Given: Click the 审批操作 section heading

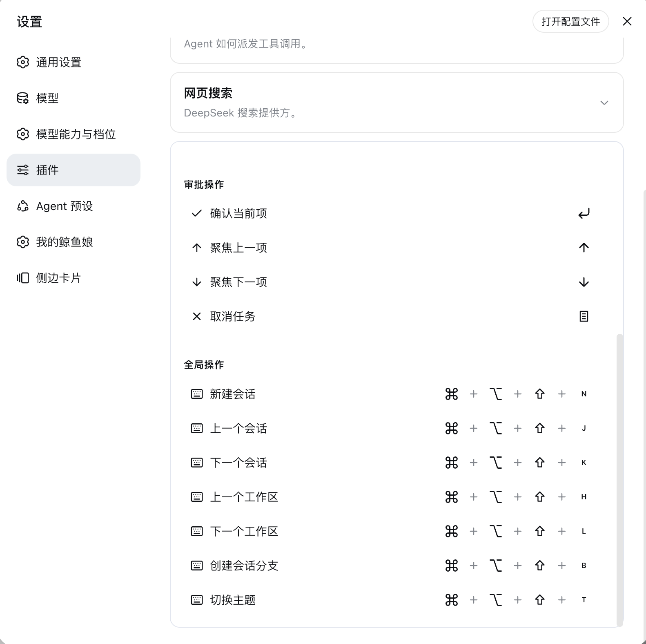Looking at the screenshot, I should [x=204, y=185].
